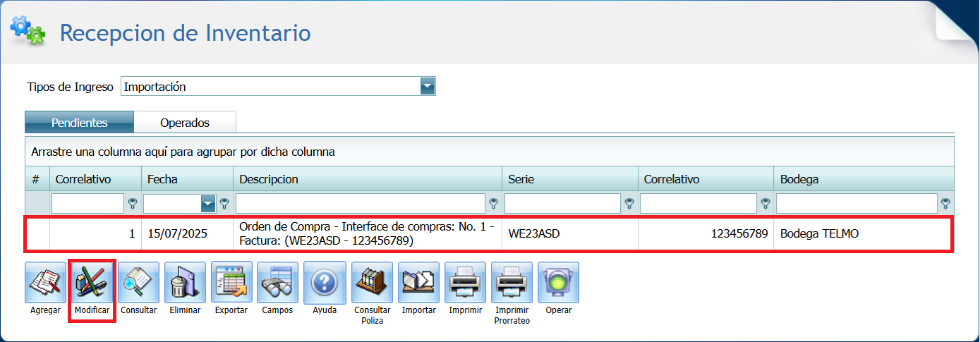This screenshot has width=980, height=342.
Task: Sort by the Descripcion column header
Action: (x=368, y=179)
